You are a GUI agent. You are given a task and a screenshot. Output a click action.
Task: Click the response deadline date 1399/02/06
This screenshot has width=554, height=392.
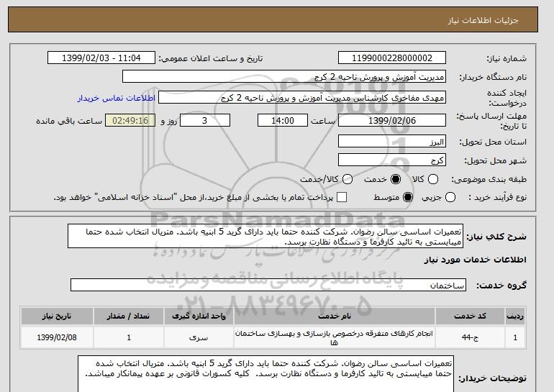coord(392,120)
